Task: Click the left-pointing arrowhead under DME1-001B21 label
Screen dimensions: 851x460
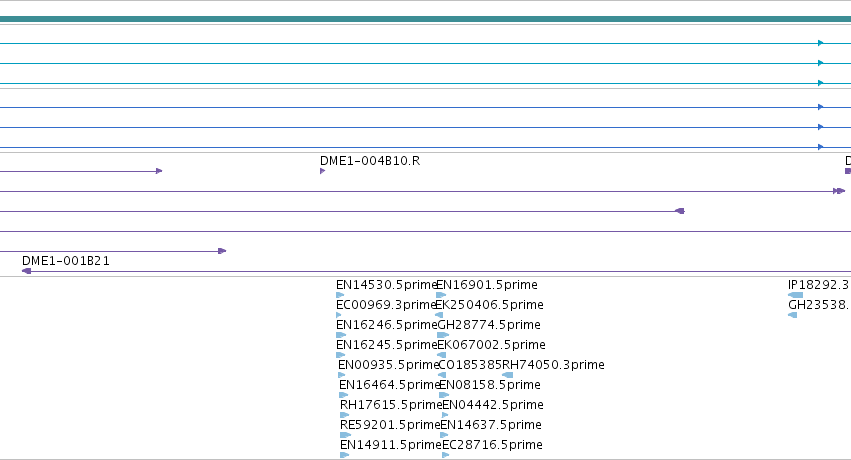Action: pos(27,271)
